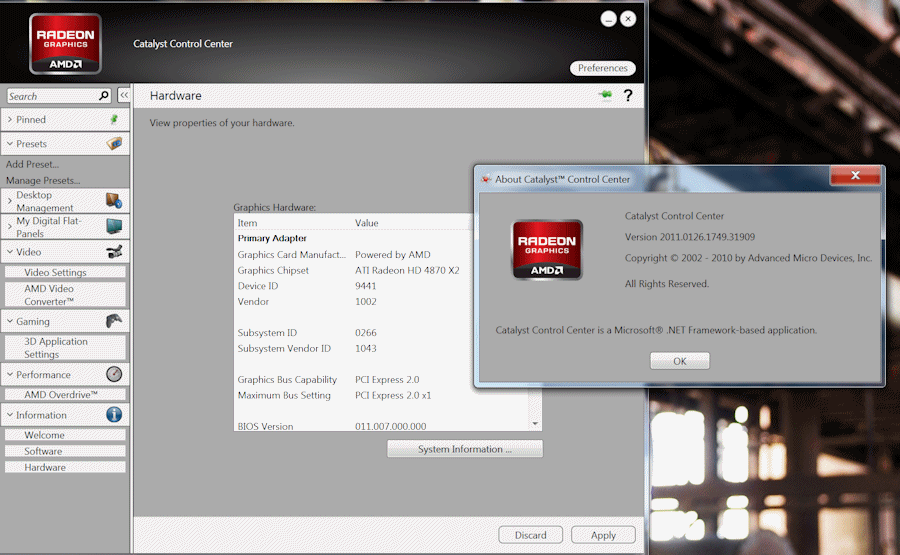
Task: Select the Subsystem Vendor ID row
Action: (353, 348)
